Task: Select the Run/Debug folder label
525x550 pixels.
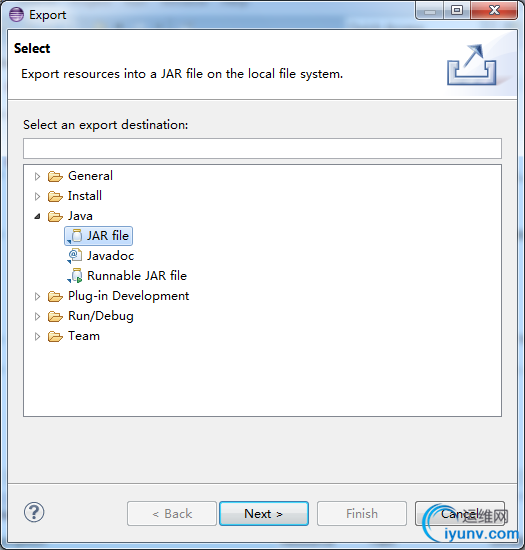Action: point(101,316)
